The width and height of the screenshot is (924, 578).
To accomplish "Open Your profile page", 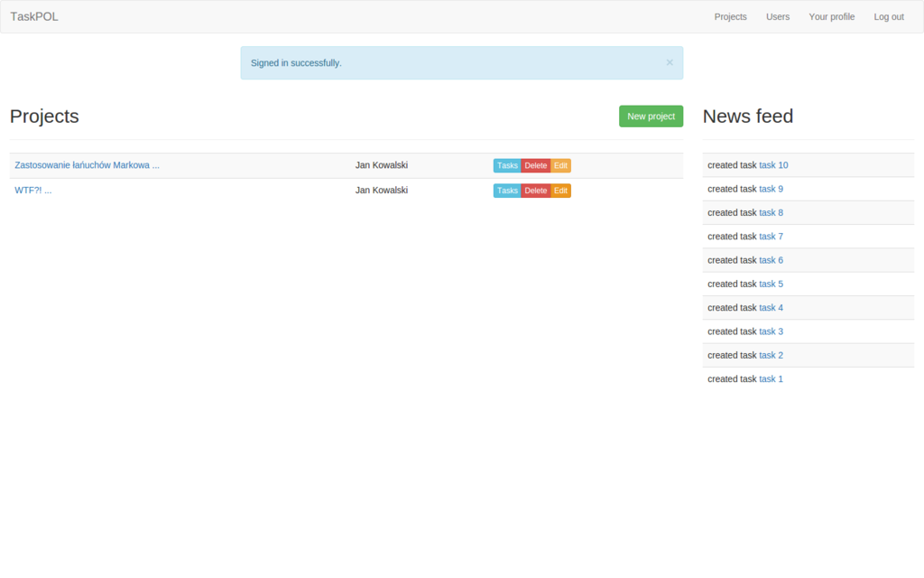I will click(831, 16).
